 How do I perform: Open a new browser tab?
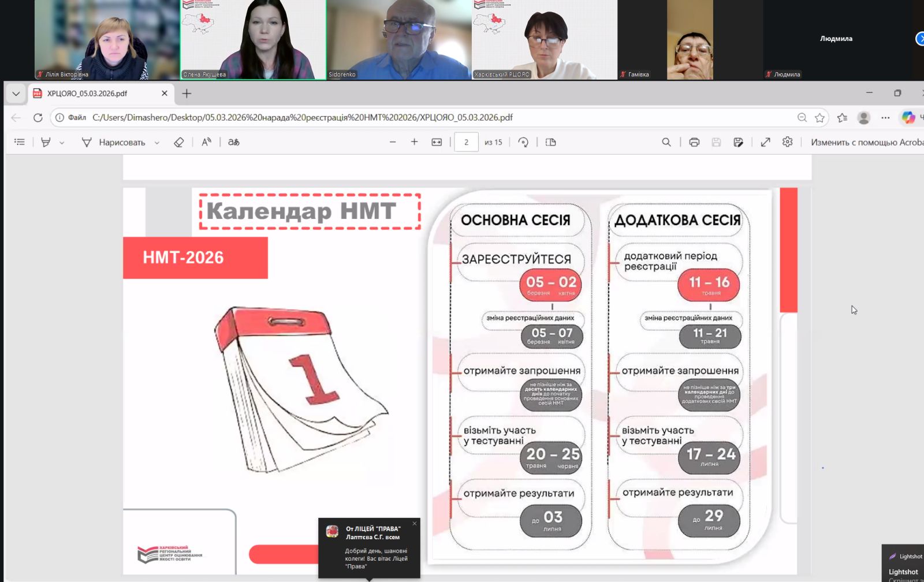point(187,94)
